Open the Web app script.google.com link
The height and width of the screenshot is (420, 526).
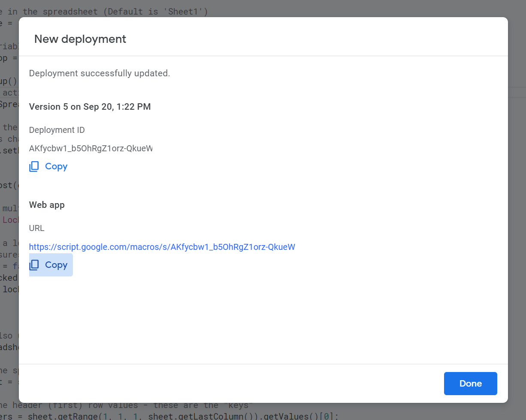[162, 247]
